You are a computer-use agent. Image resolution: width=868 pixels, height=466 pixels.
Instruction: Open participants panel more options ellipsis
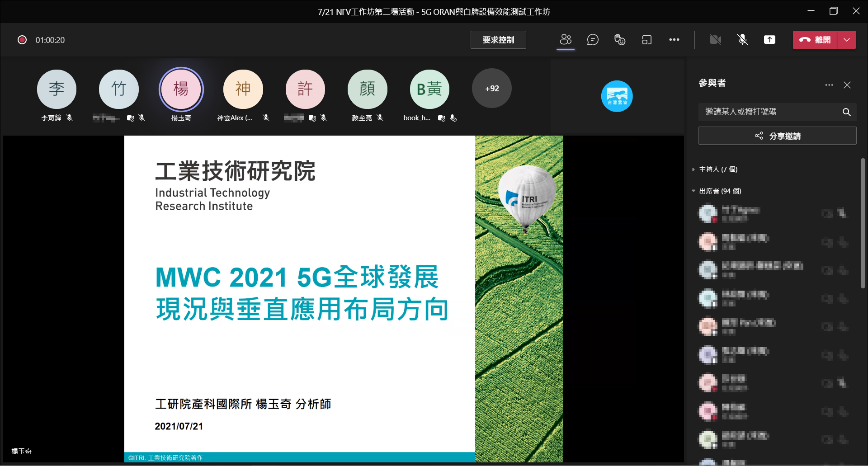pyautogui.click(x=829, y=85)
